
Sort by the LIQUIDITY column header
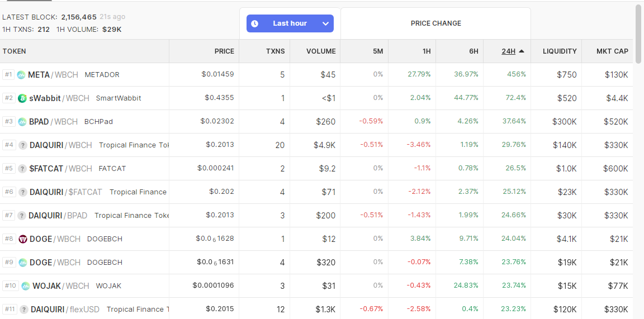560,51
